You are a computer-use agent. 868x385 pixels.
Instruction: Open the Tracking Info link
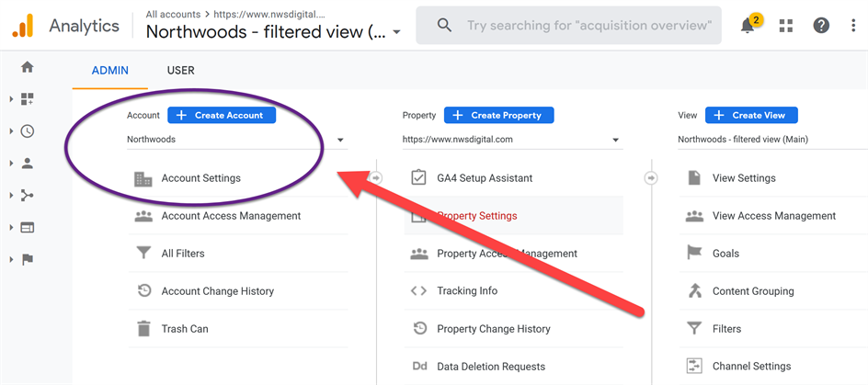(x=467, y=291)
